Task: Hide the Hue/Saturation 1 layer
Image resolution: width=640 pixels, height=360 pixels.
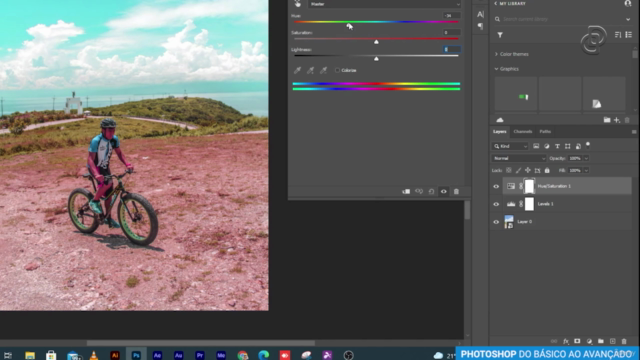Action: pos(496,186)
